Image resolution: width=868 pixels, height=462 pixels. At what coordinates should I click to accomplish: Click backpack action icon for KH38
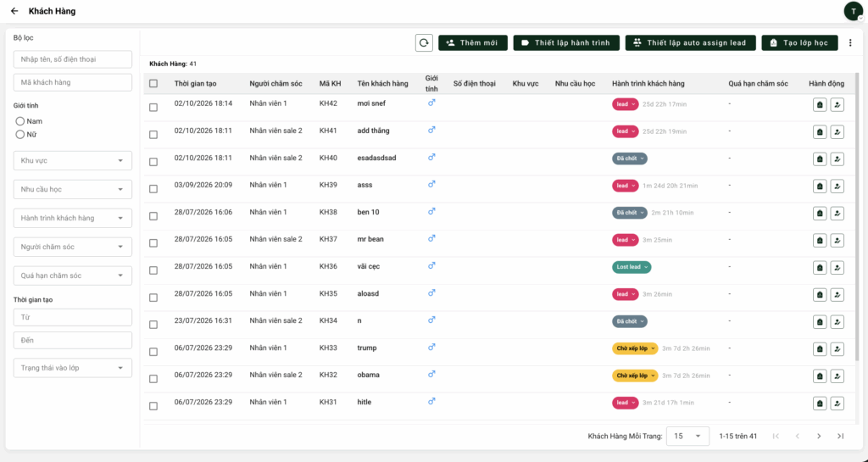pos(820,213)
